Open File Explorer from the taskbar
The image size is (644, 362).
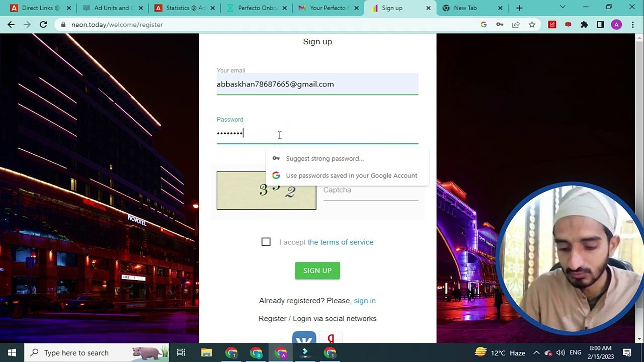tap(206, 352)
